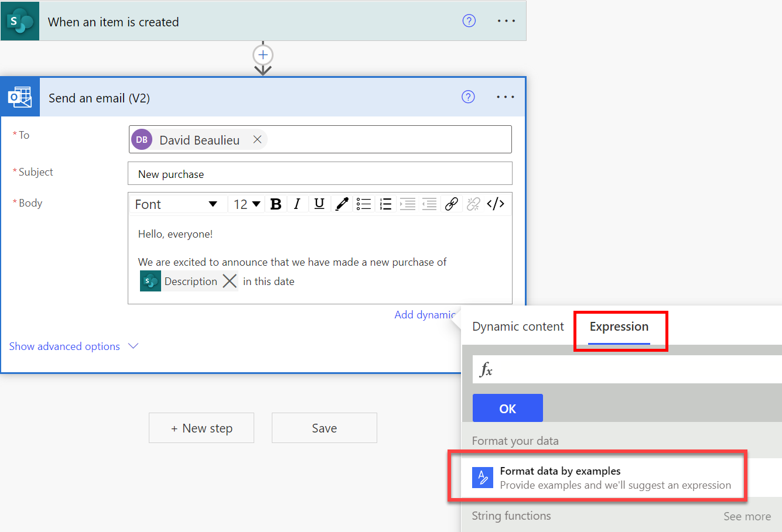Delete the Description dynamic content token
This screenshot has width=782, height=532.
230,281
